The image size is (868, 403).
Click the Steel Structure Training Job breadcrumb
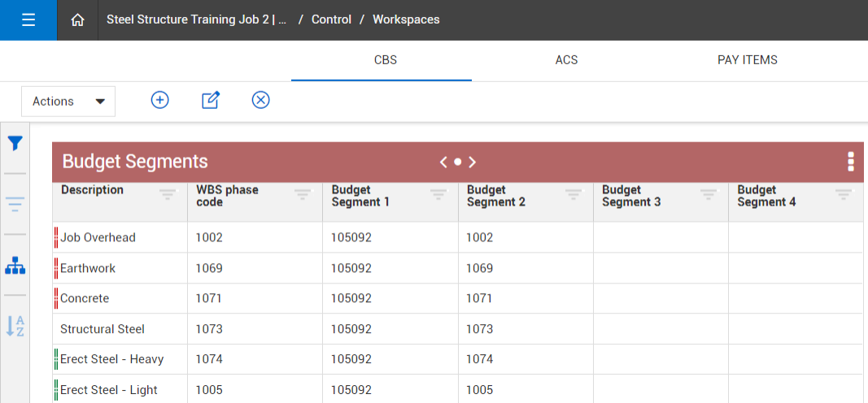point(196,19)
